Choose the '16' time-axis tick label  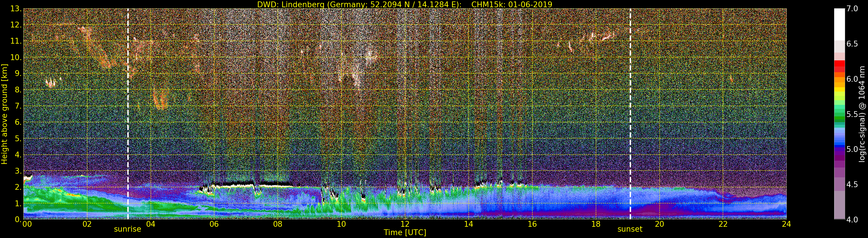(532, 224)
